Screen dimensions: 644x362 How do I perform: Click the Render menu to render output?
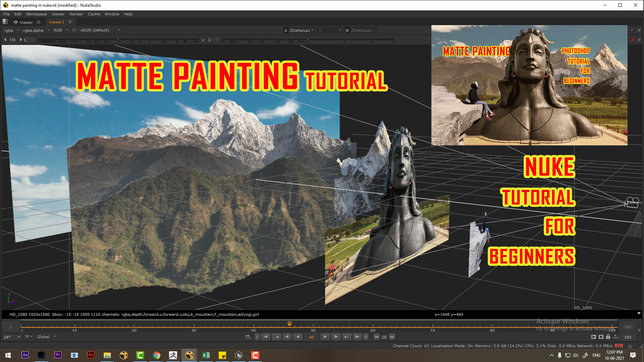76,14
